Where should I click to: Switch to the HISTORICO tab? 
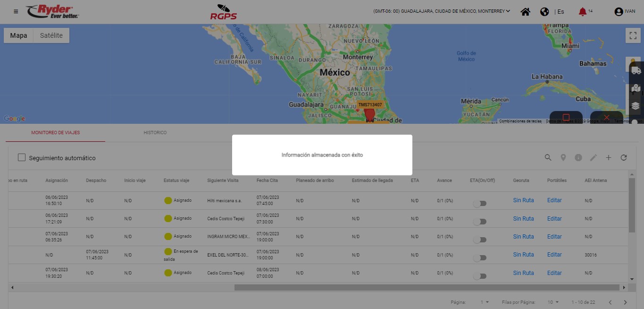pos(155,133)
